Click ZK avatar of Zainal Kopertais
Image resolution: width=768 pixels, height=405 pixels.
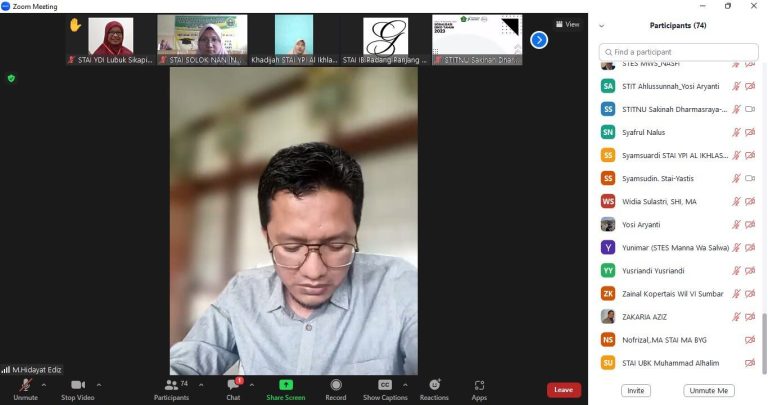pos(608,293)
